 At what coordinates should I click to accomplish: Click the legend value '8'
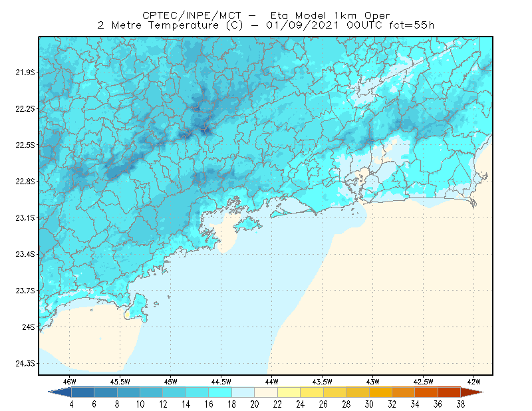[x=117, y=404]
